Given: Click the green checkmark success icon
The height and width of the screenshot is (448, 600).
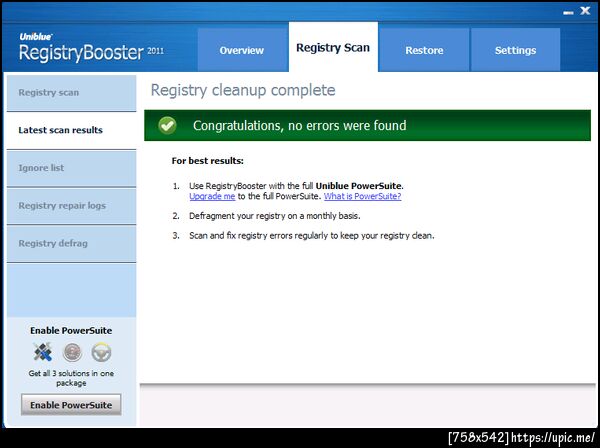Looking at the screenshot, I should point(167,125).
